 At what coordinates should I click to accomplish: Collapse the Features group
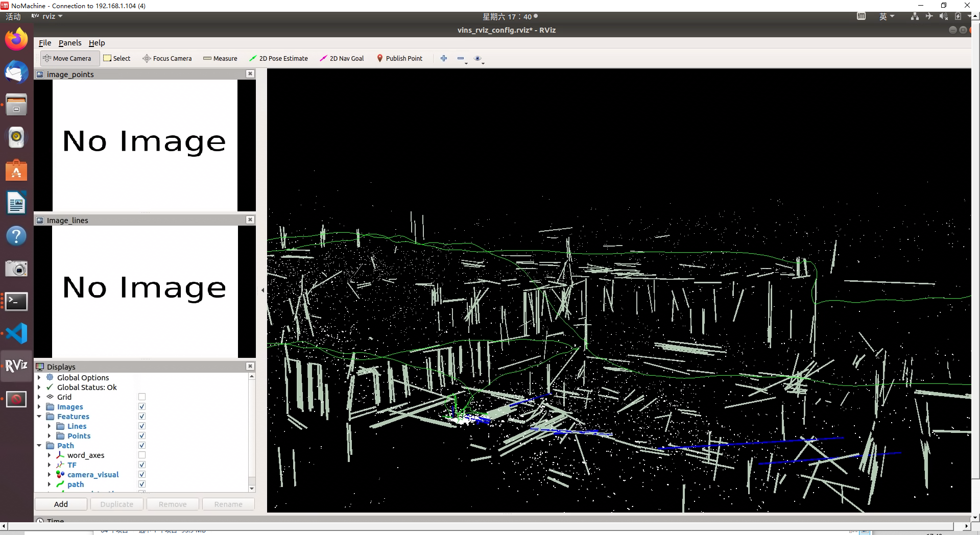pyautogui.click(x=39, y=416)
